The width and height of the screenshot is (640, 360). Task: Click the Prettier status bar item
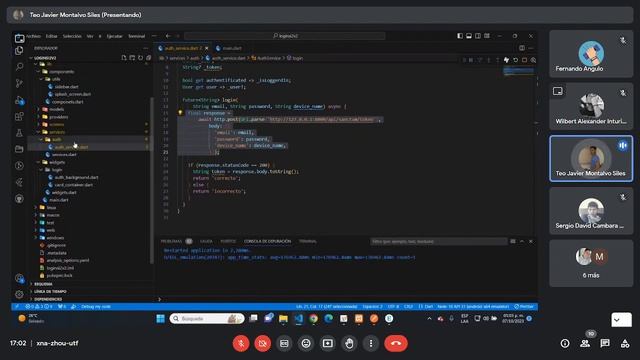(524, 307)
